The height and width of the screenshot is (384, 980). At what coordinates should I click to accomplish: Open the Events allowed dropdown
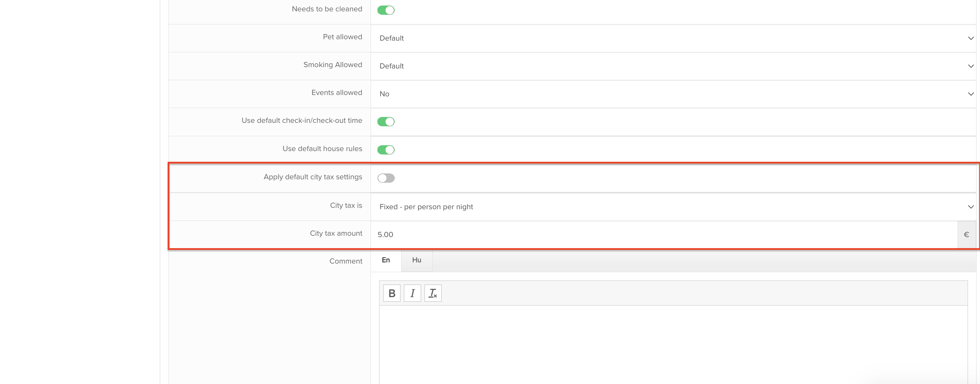(x=673, y=94)
